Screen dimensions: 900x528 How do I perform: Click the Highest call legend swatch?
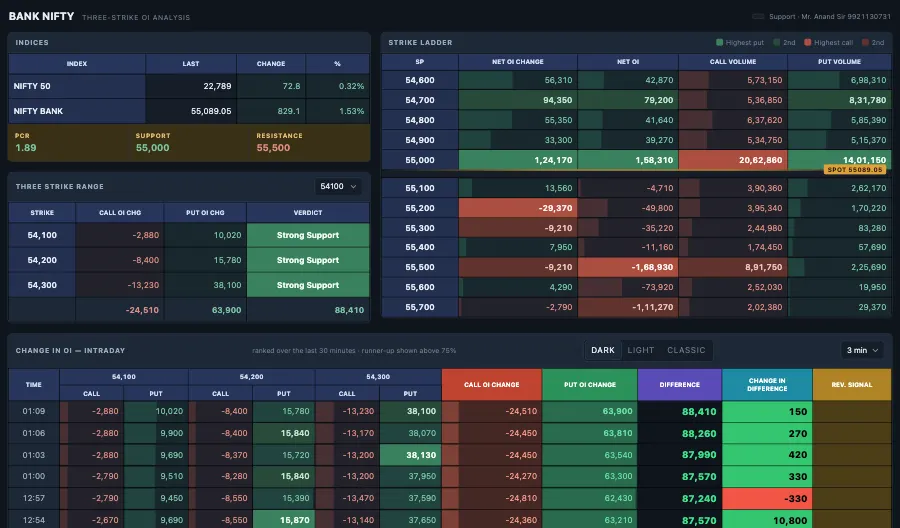click(808, 42)
